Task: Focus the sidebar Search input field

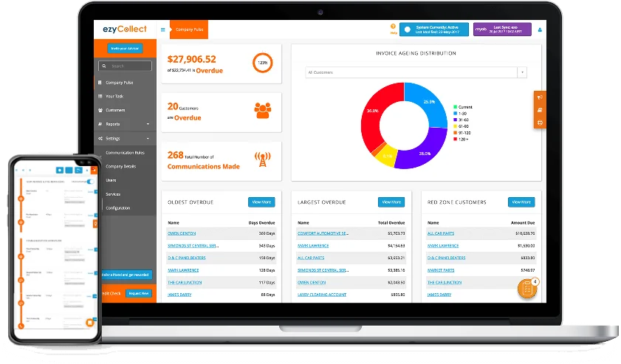Action: coord(125,66)
